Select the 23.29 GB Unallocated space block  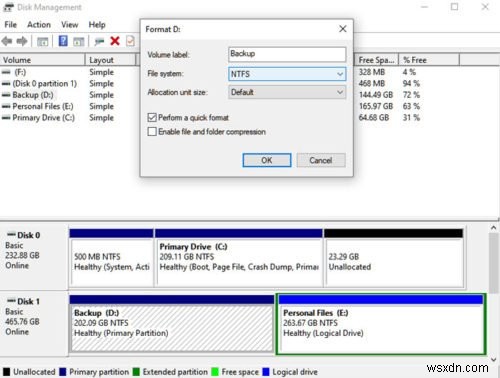click(x=394, y=257)
